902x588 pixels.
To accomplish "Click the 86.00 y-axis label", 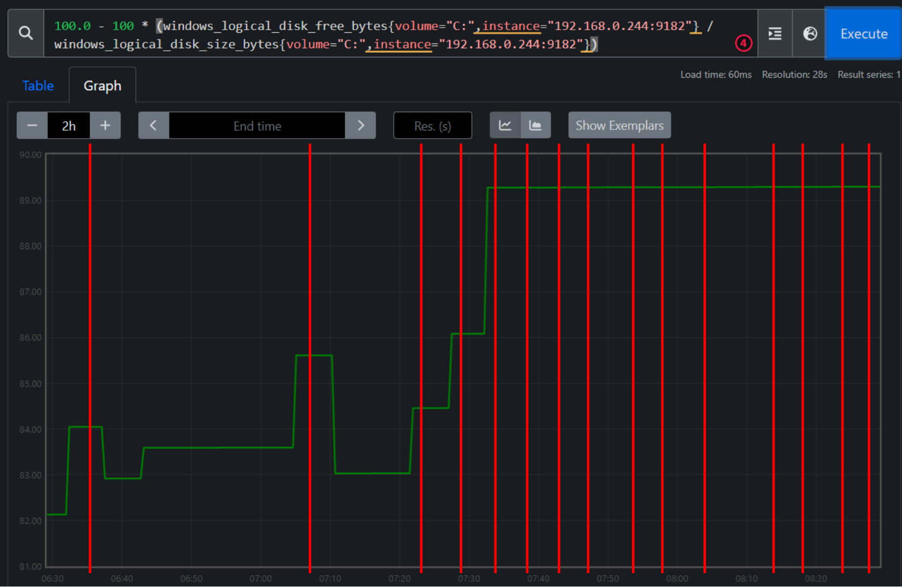I will (x=31, y=338).
